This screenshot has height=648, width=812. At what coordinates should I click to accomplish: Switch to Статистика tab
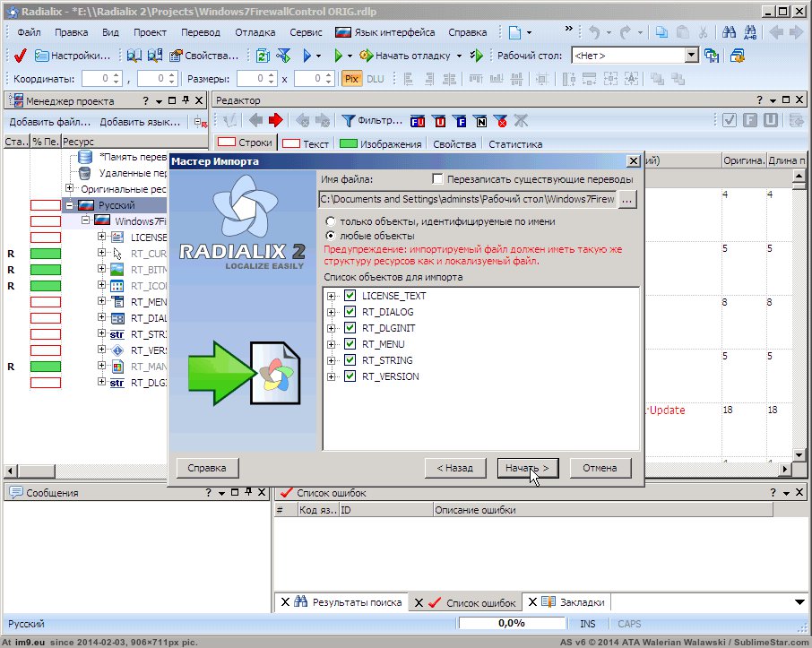[515, 144]
